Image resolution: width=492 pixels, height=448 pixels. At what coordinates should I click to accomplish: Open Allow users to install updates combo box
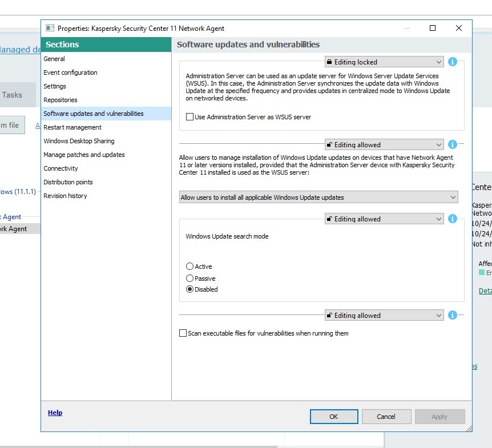point(318,197)
